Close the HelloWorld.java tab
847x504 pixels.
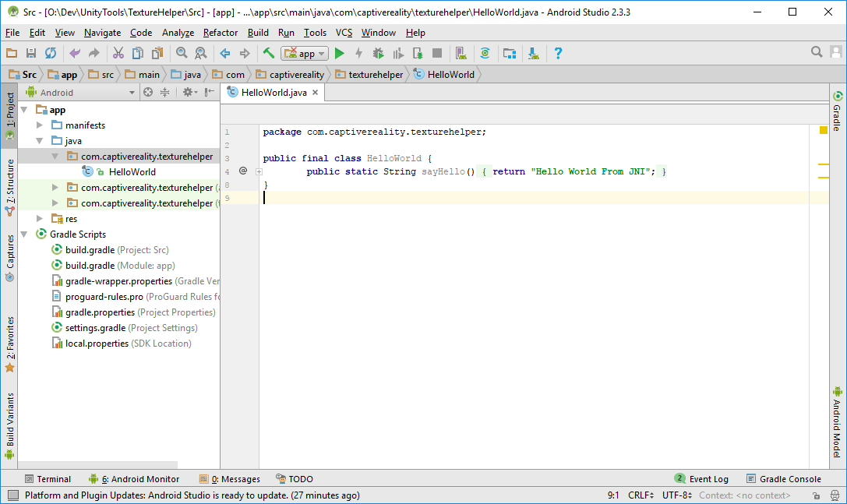pos(315,93)
